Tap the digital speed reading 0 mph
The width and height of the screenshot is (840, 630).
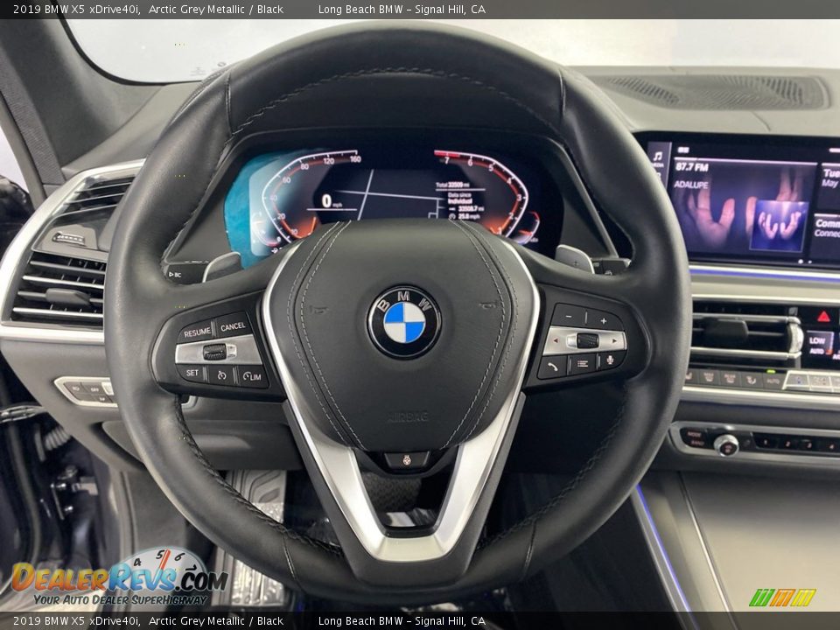332,201
